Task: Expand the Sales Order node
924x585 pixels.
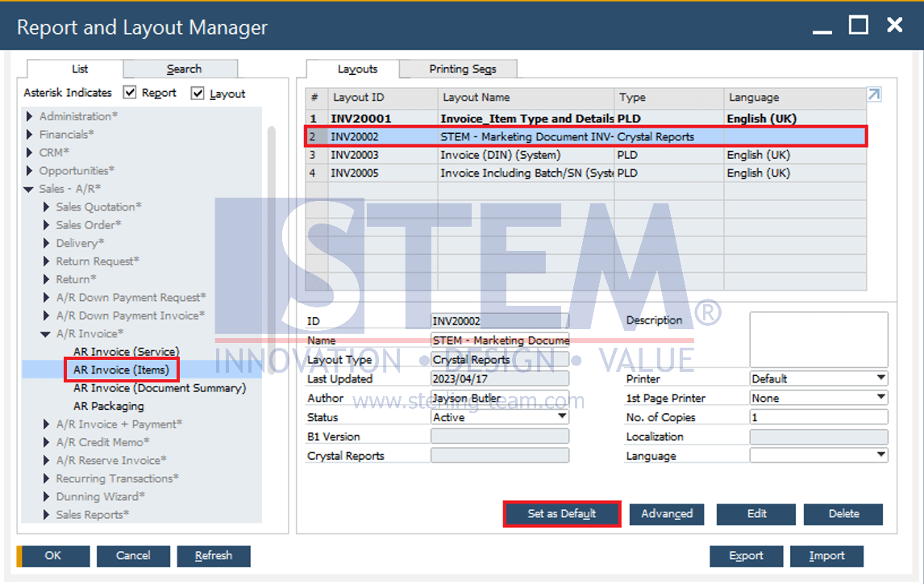Action: click(47, 225)
